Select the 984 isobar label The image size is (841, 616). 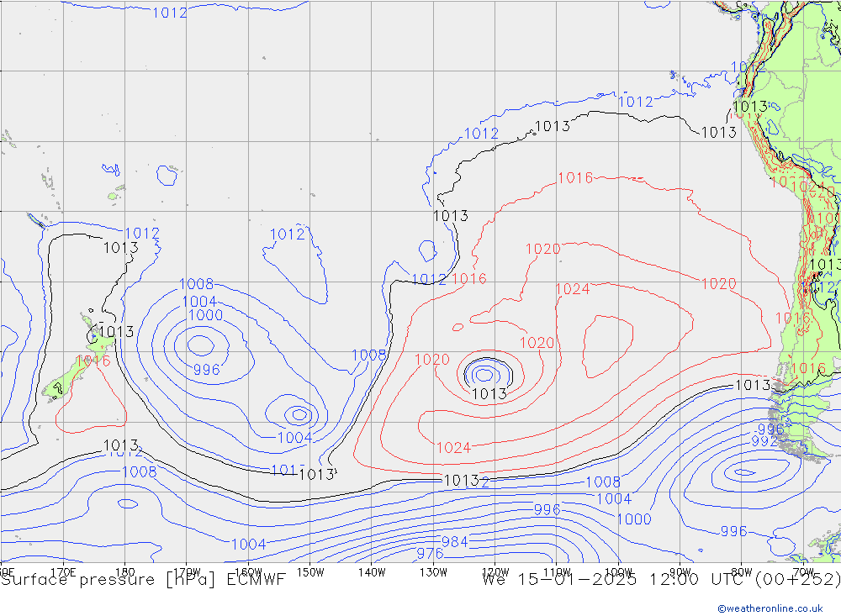(454, 541)
